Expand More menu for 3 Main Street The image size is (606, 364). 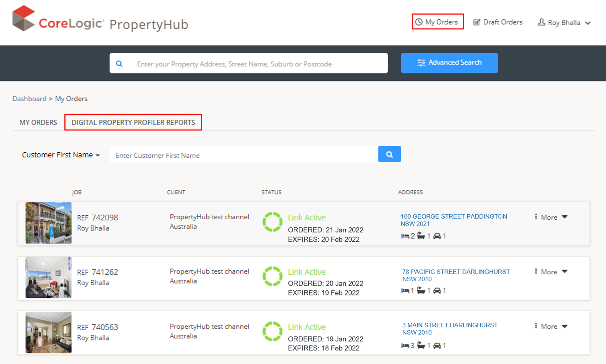click(x=551, y=326)
